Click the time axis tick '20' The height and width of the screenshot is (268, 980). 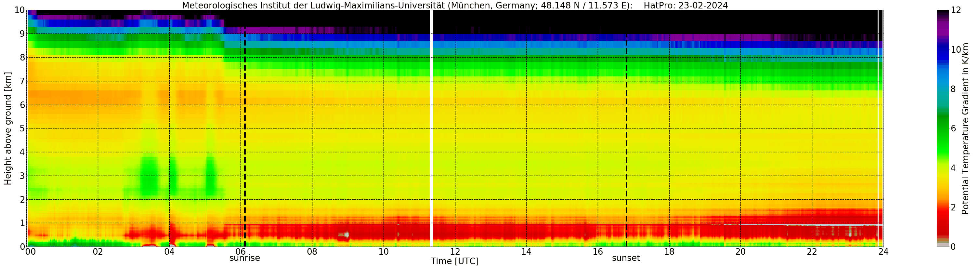point(740,252)
